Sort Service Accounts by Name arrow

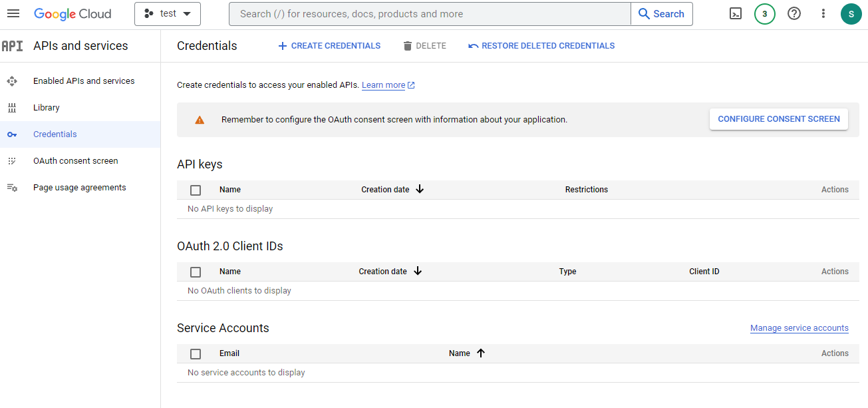pyautogui.click(x=481, y=353)
